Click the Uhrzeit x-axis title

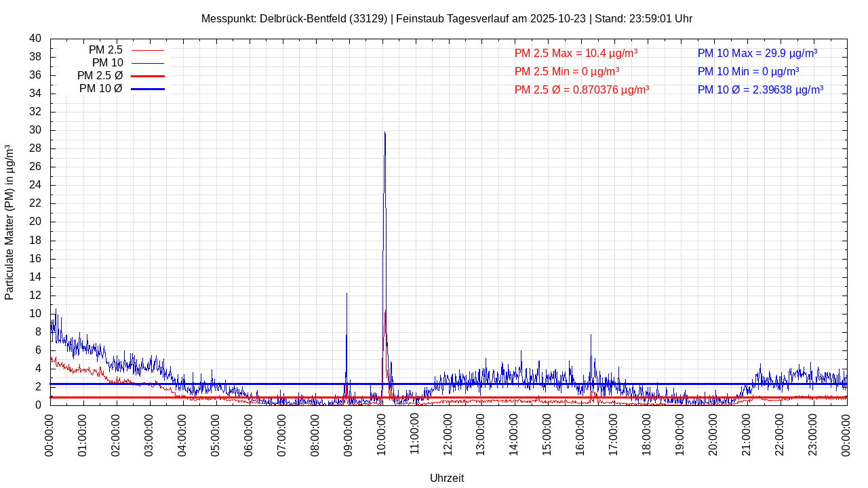tap(447, 478)
